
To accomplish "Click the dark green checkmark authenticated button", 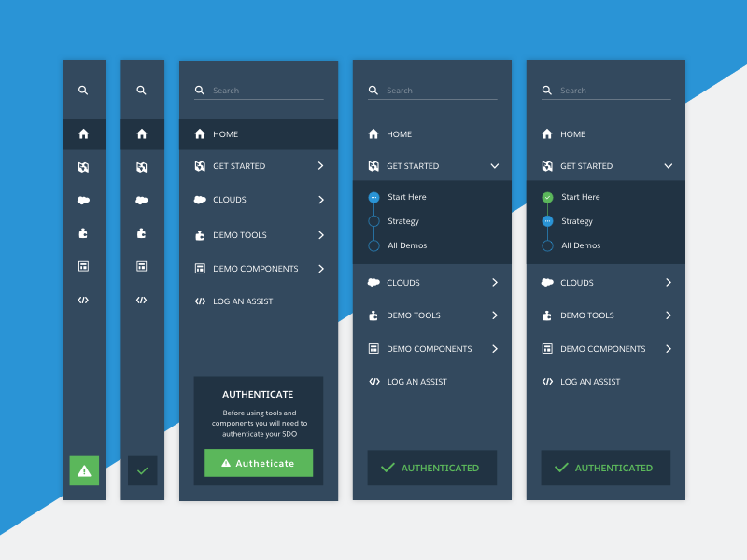I will tap(143, 470).
